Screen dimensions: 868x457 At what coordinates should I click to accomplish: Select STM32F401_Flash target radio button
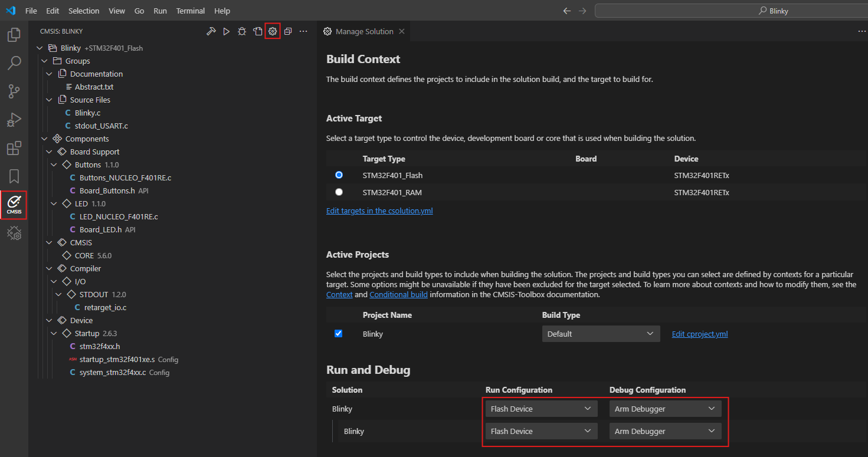pos(339,175)
